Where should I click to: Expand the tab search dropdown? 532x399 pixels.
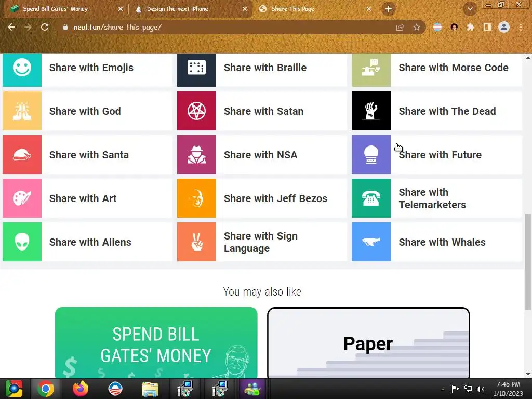(470, 9)
